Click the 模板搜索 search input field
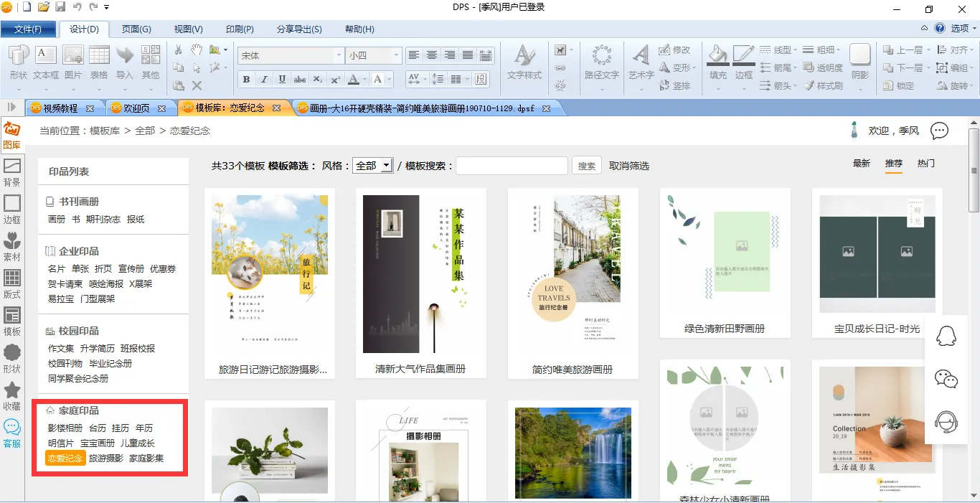This screenshot has height=503, width=980. pos(512,166)
